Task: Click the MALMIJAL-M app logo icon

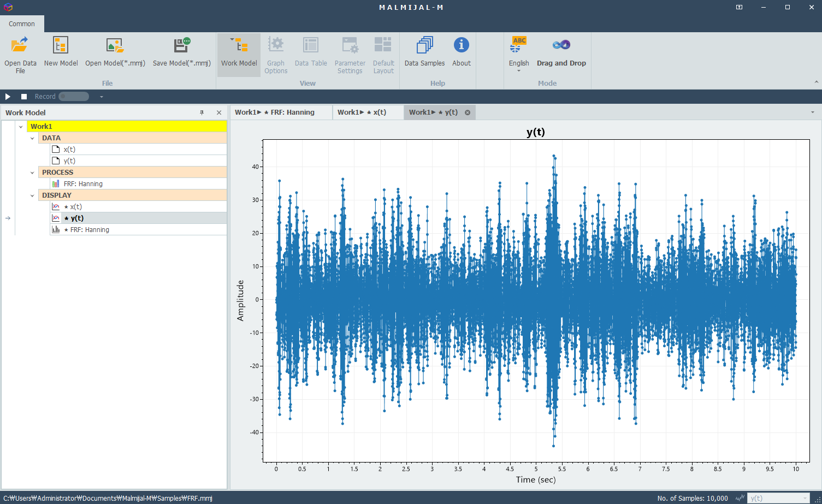Action: [x=8, y=7]
